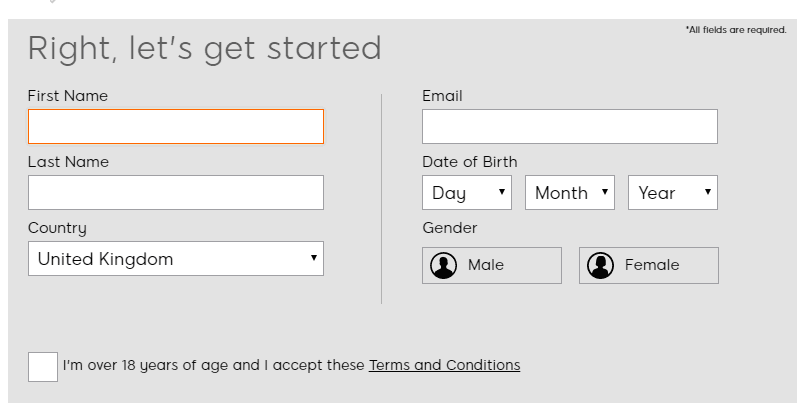The width and height of the screenshot is (806, 412).
Task: Click the First Name field label
Action: (x=68, y=96)
